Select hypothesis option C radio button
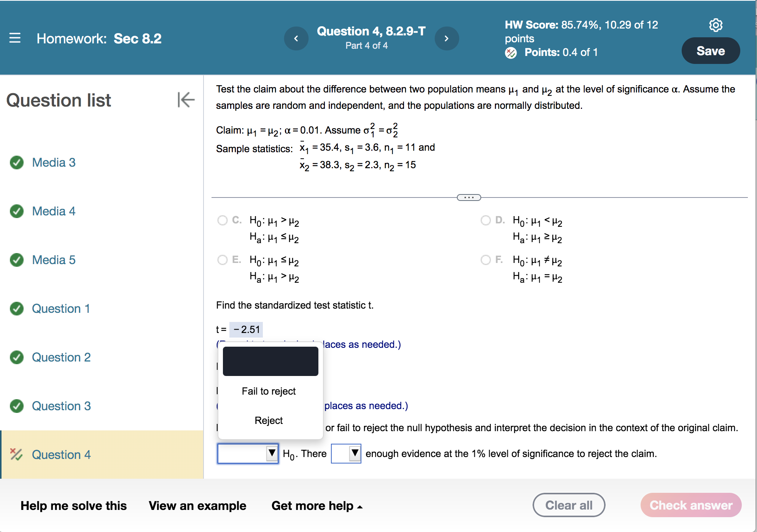The height and width of the screenshot is (532, 757). [223, 220]
